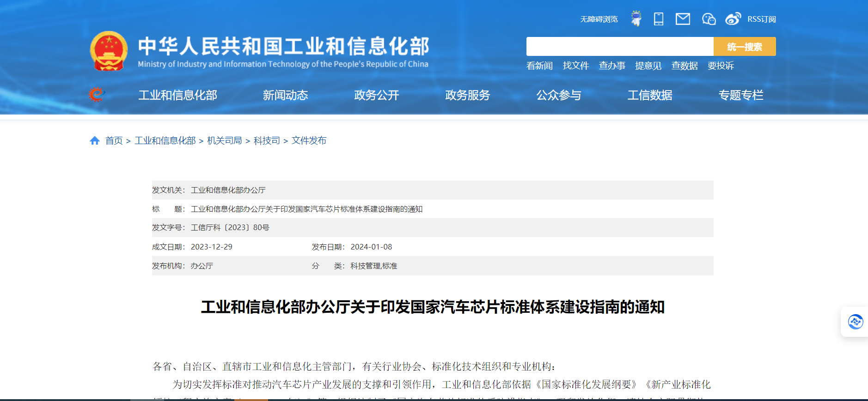
Task: Open the floating assistant widget on the right
Action: click(x=855, y=322)
